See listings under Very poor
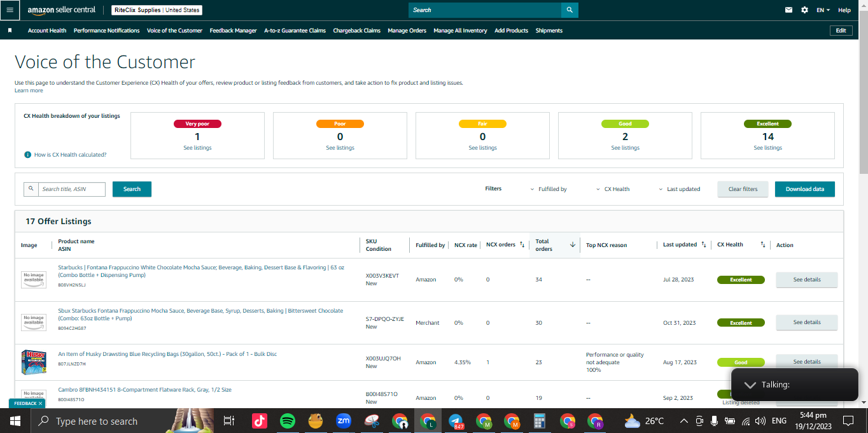This screenshot has height=433, width=868. tap(197, 148)
